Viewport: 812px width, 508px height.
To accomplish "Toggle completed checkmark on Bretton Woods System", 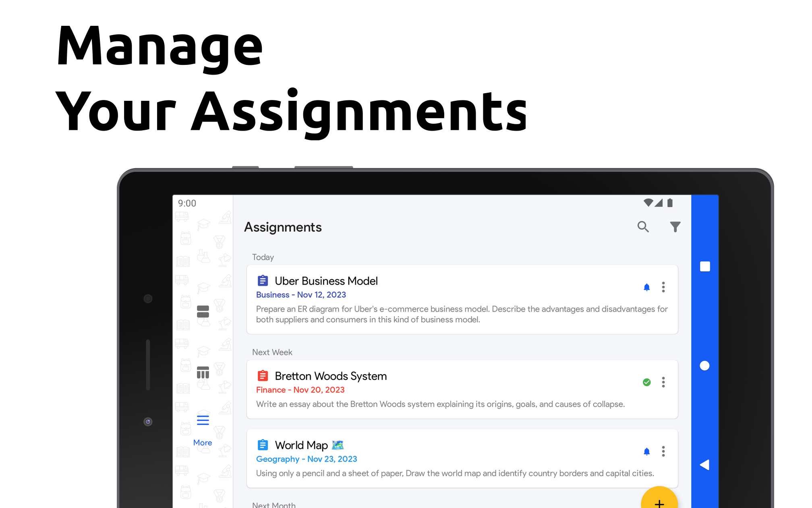I will pyautogui.click(x=646, y=382).
